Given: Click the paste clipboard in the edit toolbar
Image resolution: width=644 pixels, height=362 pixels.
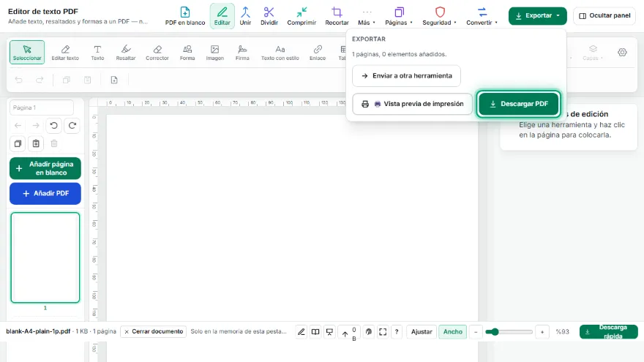Looking at the screenshot, I should 88,80.
